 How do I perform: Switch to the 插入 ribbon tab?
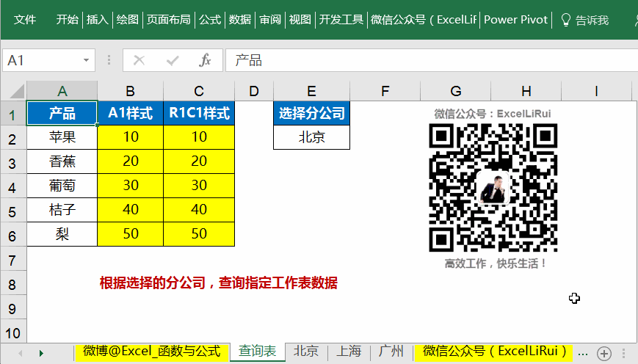point(97,20)
